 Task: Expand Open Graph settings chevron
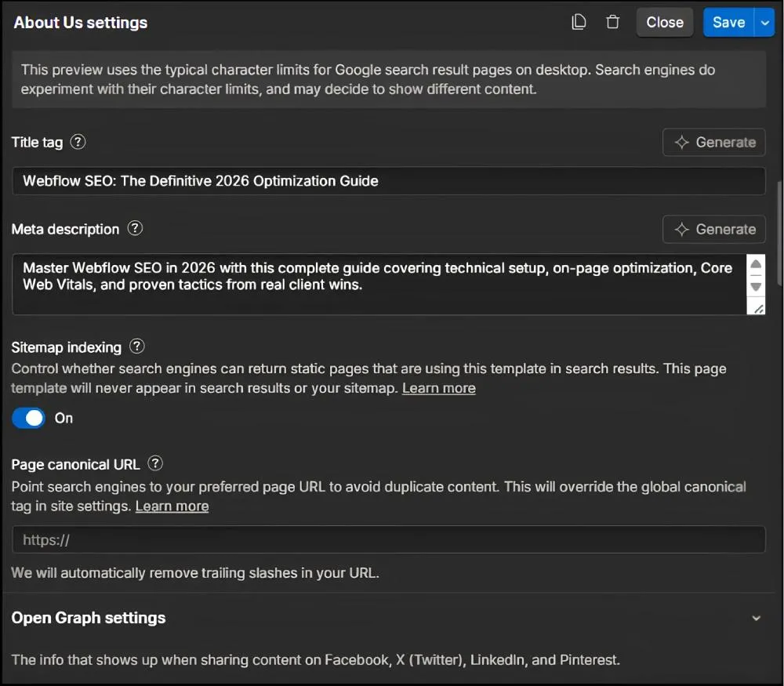(756, 618)
